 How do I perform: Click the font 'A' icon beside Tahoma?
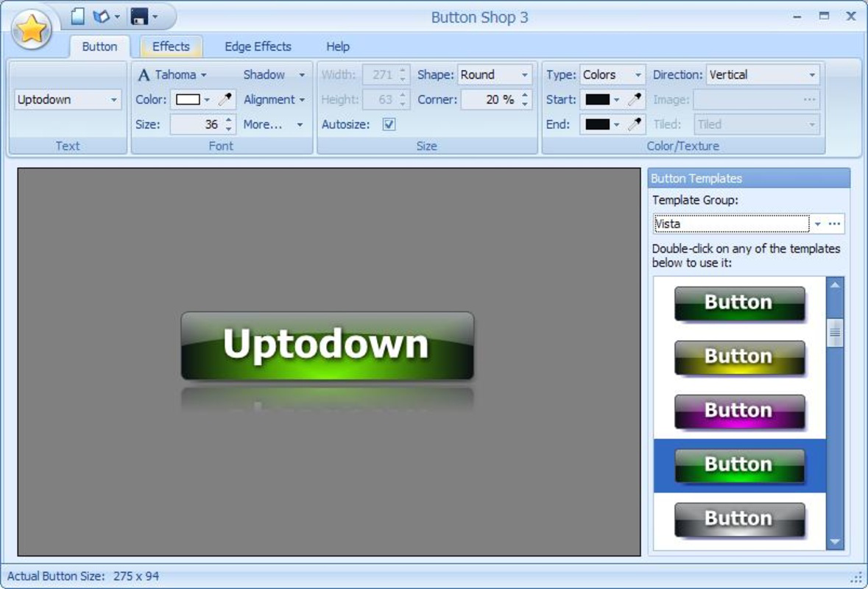(x=144, y=75)
